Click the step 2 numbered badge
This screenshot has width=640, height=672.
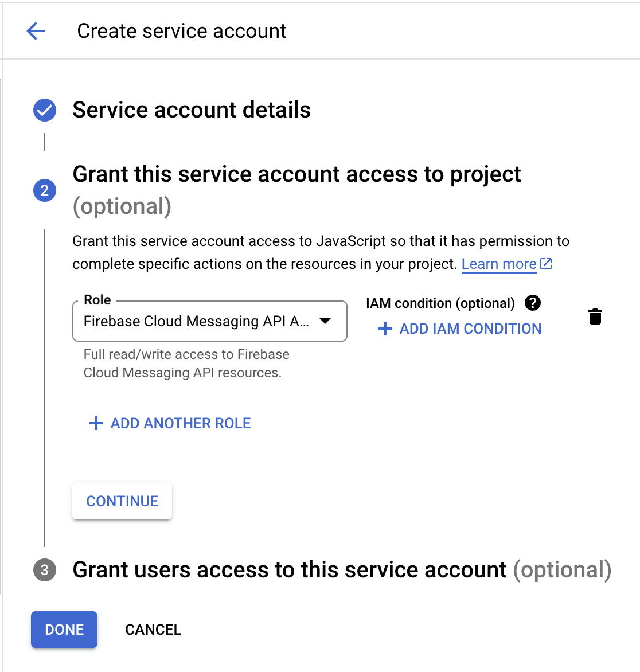point(45,190)
